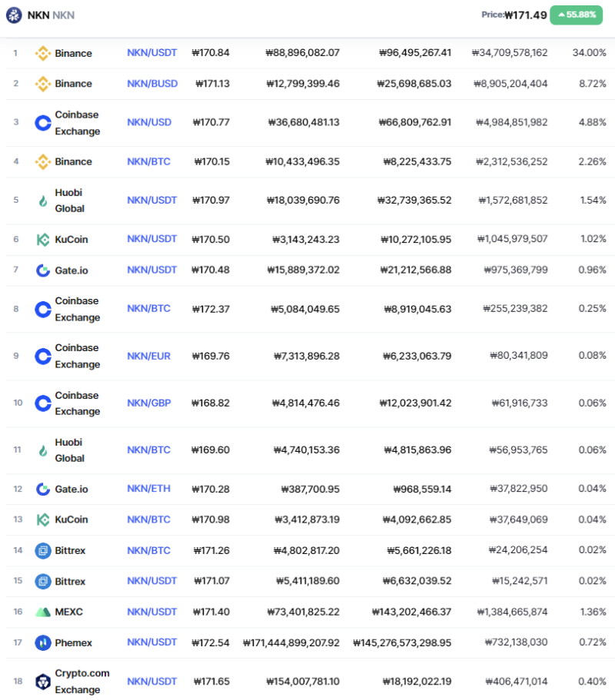Viewport: 615px width, 700px height.
Task: Select the Binance name in row 4
Action: [73, 161]
